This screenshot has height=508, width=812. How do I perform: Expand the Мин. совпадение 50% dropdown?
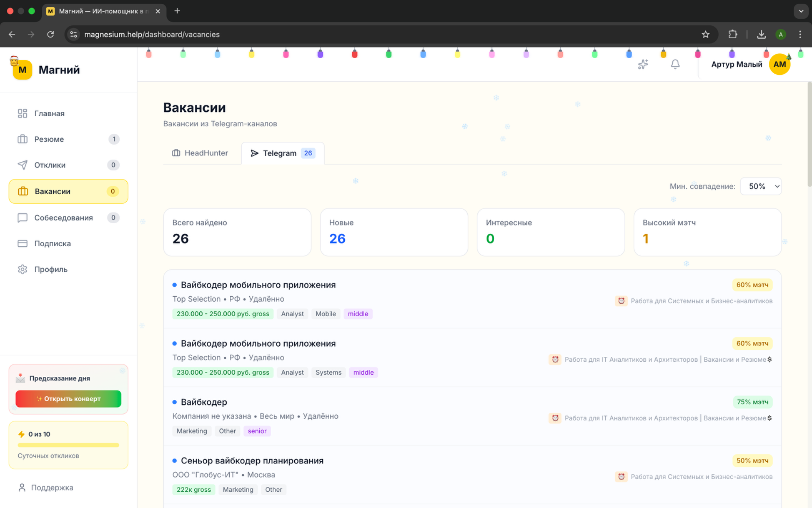pyautogui.click(x=760, y=187)
